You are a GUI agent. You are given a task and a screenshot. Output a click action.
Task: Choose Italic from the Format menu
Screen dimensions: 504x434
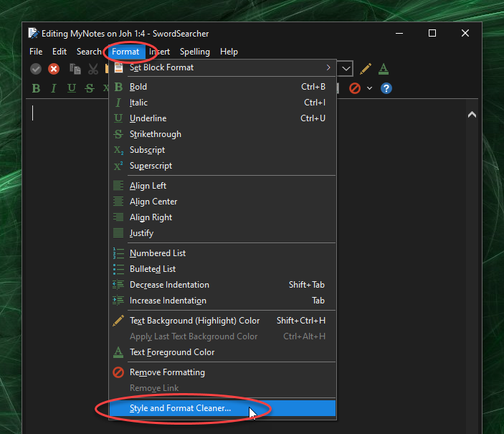tap(222, 103)
